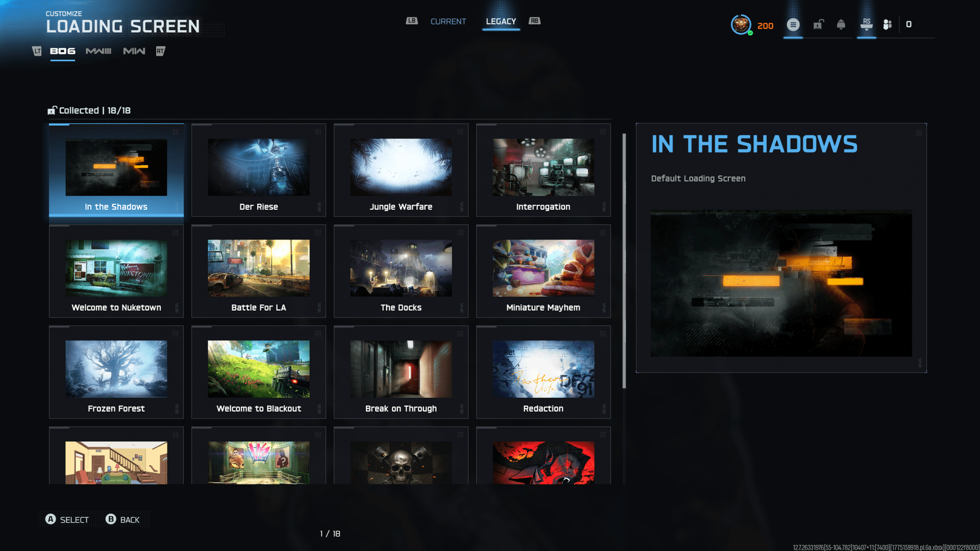Image resolution: width=980 pixels, height=551 pixels.
Task: Click the player emblem avatar
Action: [741, 24]
